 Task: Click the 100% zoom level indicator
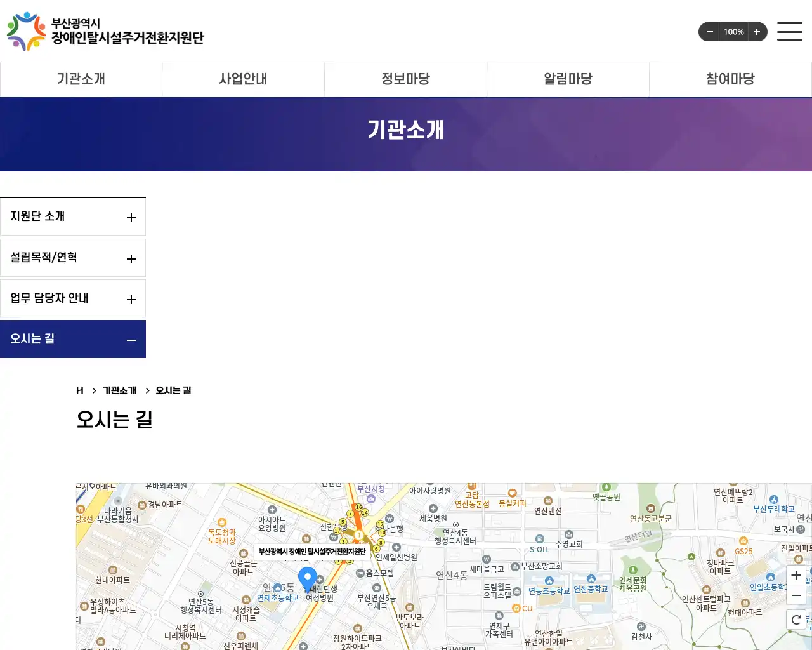tap(734, 32)
